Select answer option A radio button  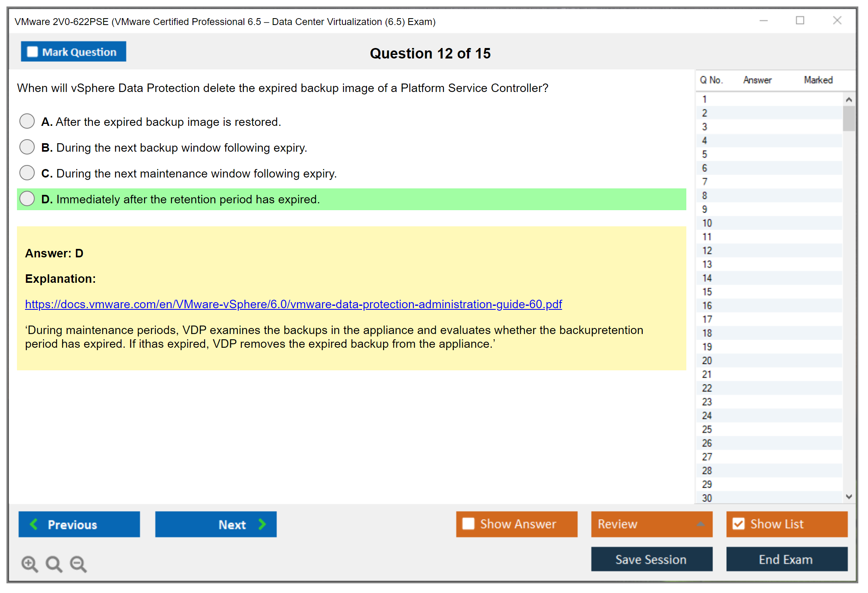click(27, 121)
